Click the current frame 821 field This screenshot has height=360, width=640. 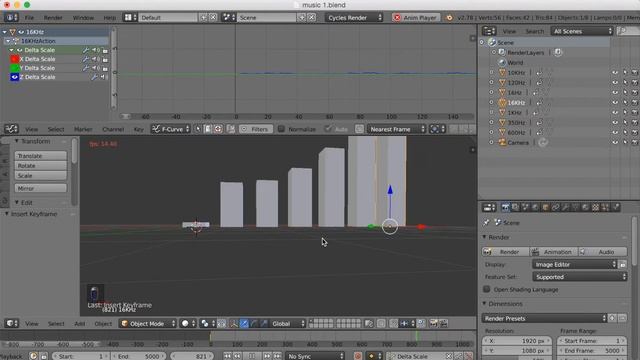(192, 356)
